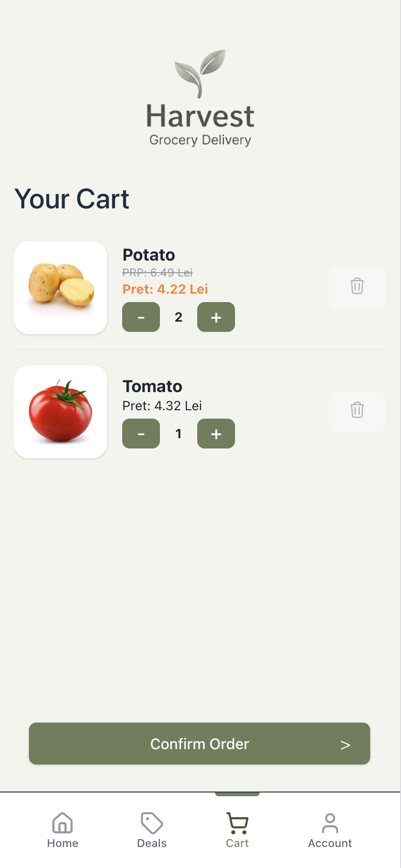This screenshot has width=401, height=868.
Task: Add one more Tomato
Action: tap(216, 434)
